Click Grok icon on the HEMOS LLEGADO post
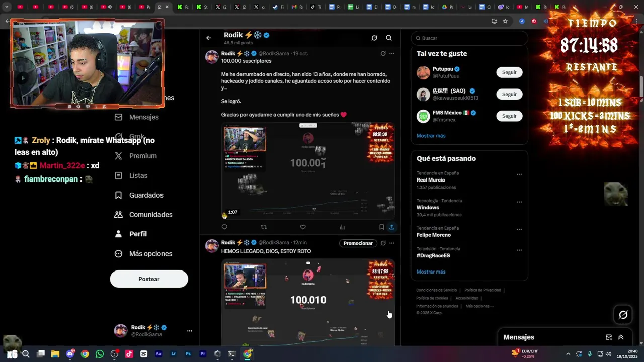Viewport: 644px width, 362px height. point(383,243)
